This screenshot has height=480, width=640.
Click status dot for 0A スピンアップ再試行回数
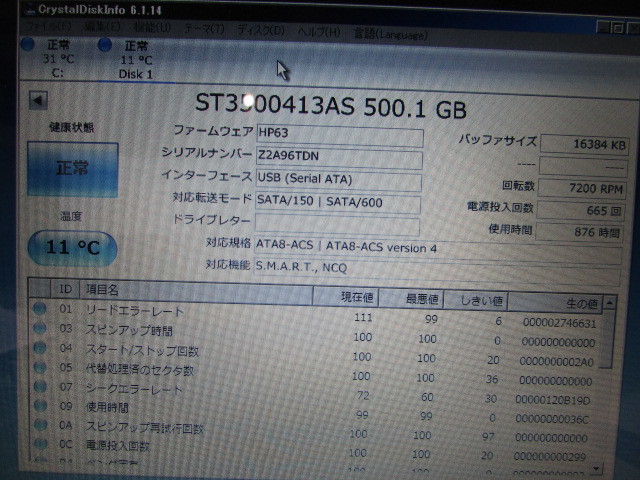coord(41,424)
